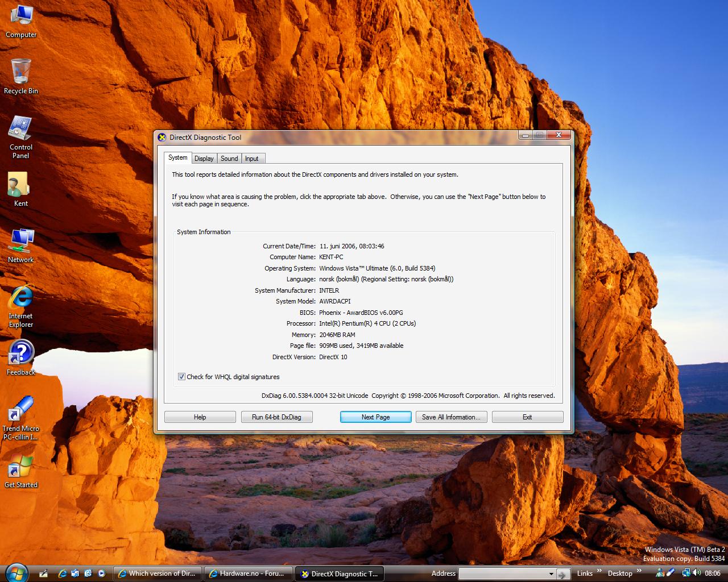This screenshot has width=728, height=582.
Task: Close the DirectX Diagnostic Tool window
Action: (x=559, y=135)
